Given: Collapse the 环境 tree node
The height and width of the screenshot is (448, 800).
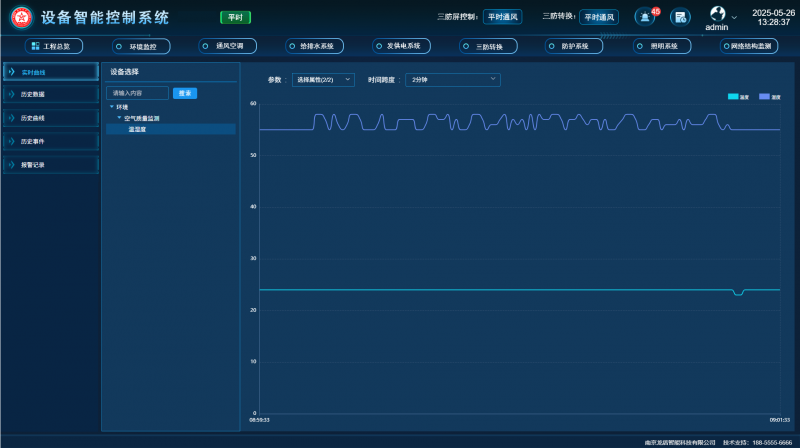Looking at the screenshot, I should 112,106.
